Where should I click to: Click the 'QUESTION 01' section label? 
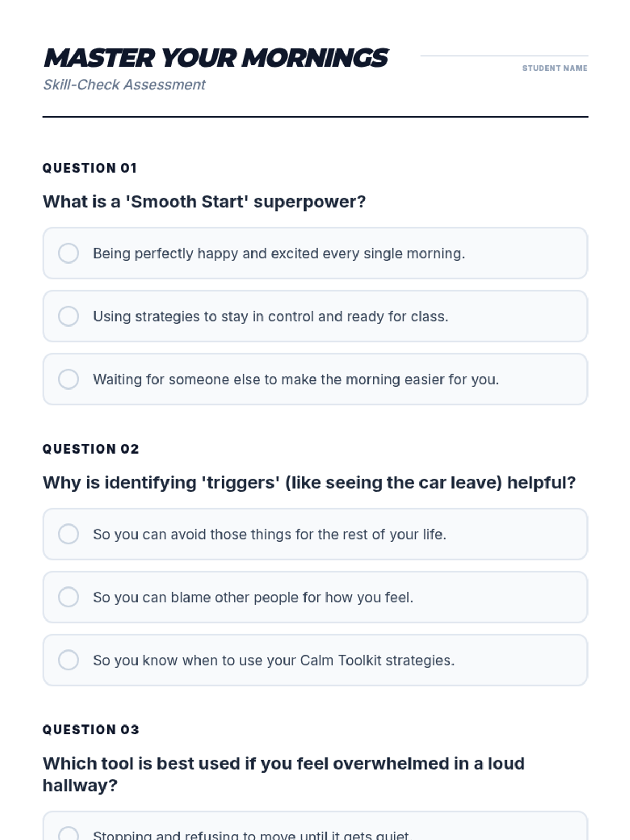(x=90, y=168)
